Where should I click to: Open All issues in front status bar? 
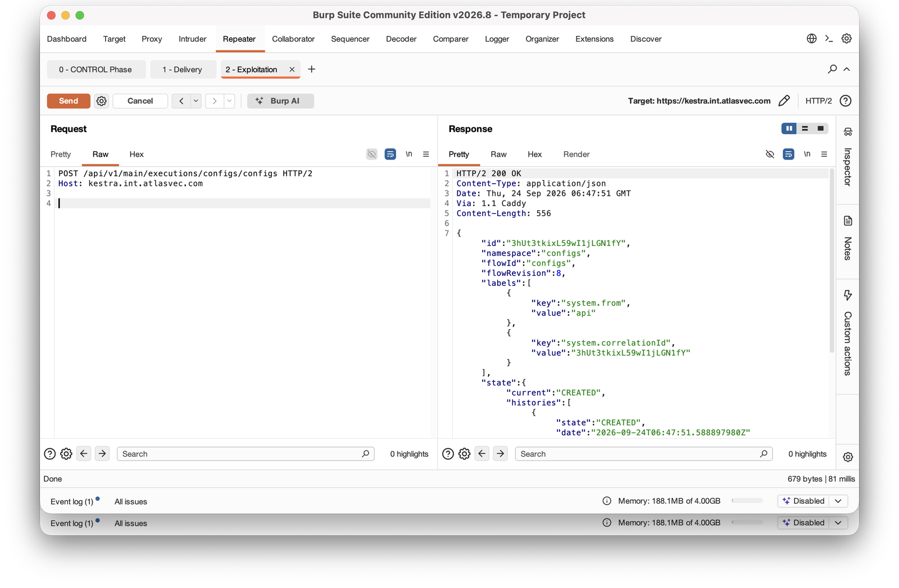pyautogui.click(x=131, y=502)
